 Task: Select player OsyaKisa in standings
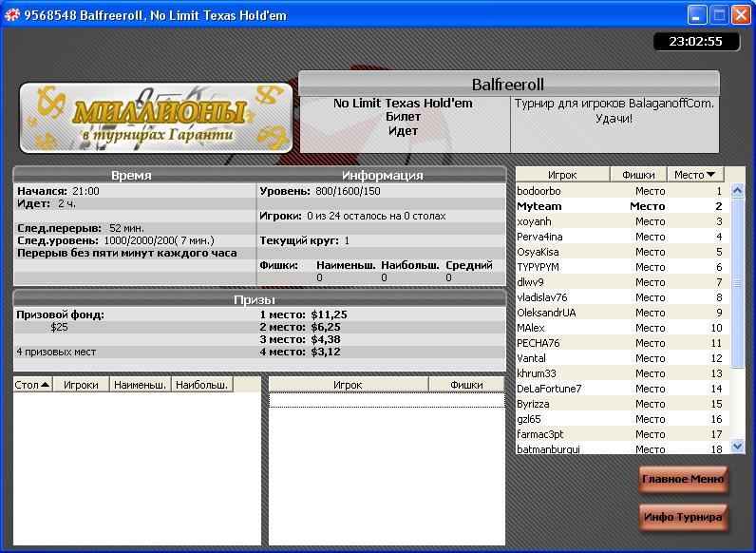[622, 252]
